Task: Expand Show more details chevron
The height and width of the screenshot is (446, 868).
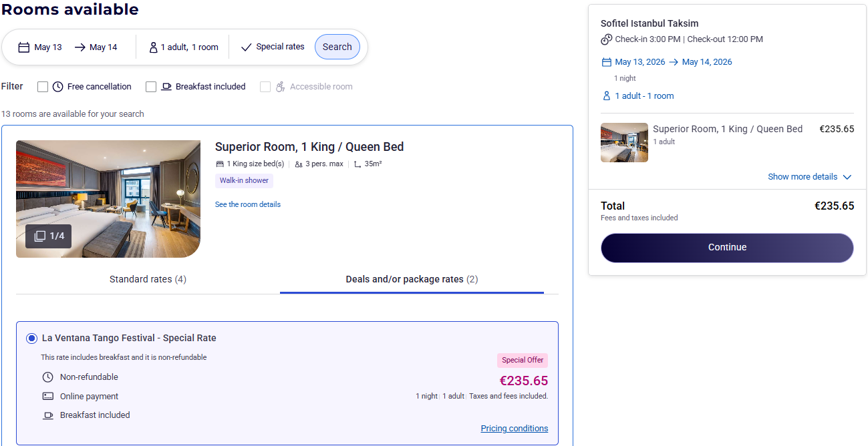Action: pos(847,177)
